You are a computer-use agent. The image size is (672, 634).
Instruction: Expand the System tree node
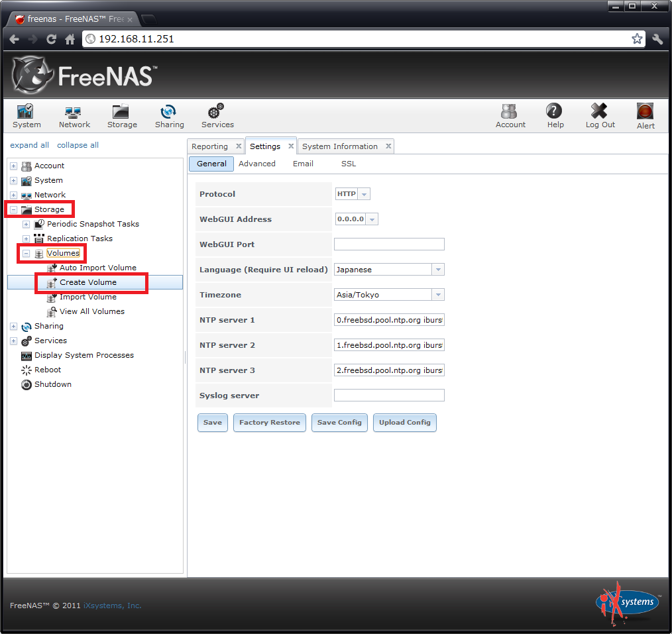[14, 180]
